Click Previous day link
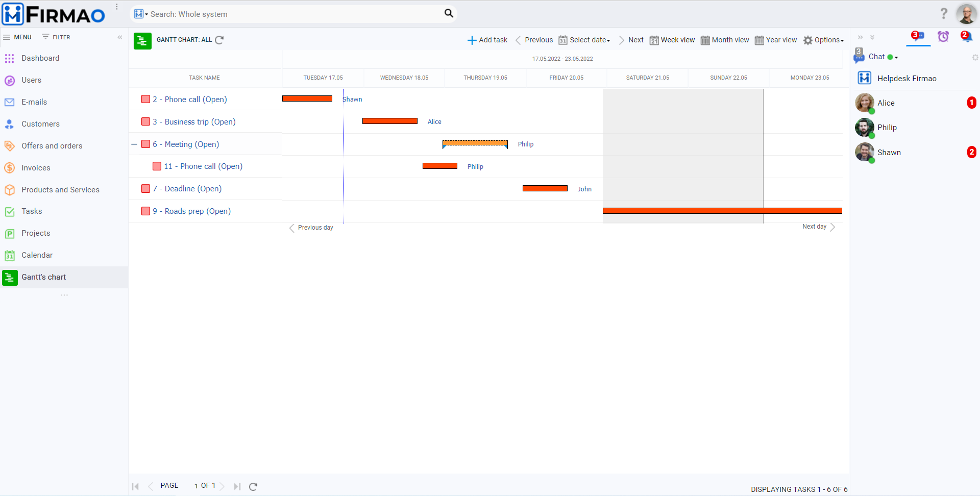Image resolution: width=980 pixels, height=496 pixels. coord(311,228)
